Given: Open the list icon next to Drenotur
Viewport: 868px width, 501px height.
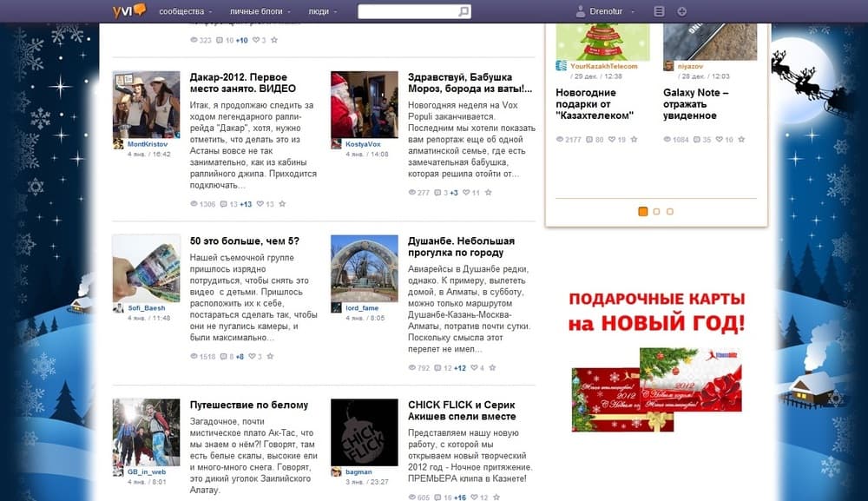Looking at the screenshot, I should pos(659,11).
